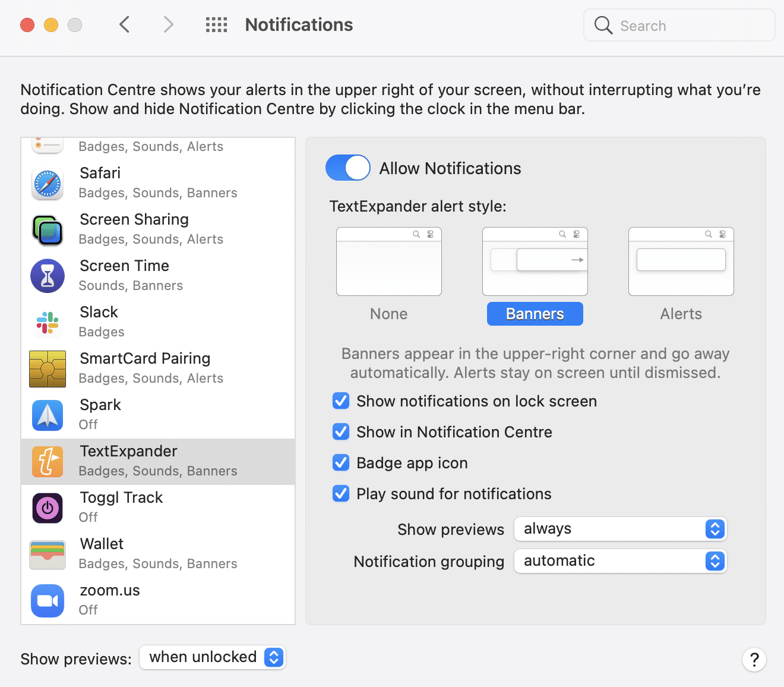This screenshot has width=784, height=687.
Task: Select Wallet in the app list
Action: point(158,554)
